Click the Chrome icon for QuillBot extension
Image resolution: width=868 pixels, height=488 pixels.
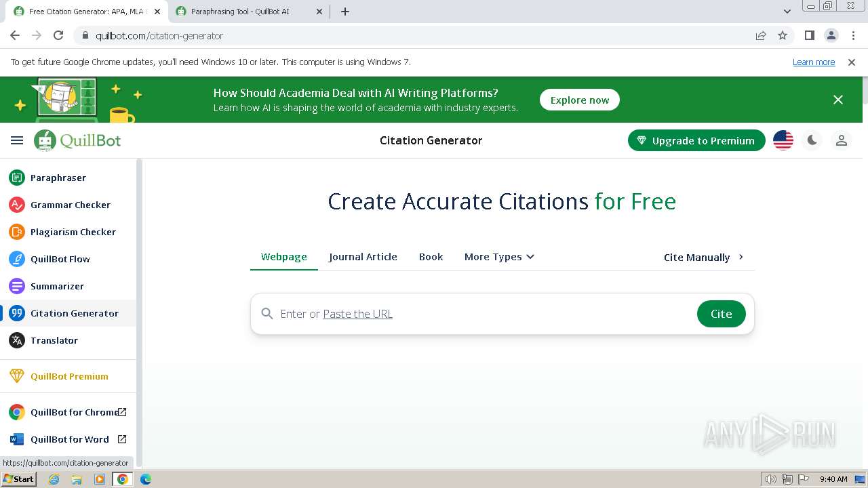click(x=17, y=412)
